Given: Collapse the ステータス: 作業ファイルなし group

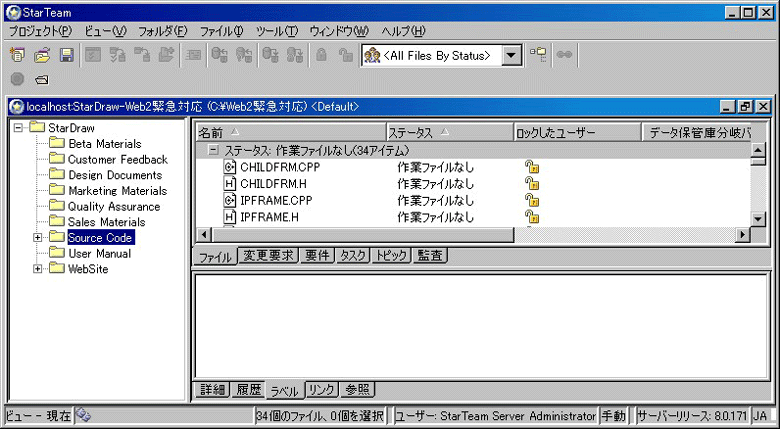Looking at the screenshot, I should tap(213, 150).
